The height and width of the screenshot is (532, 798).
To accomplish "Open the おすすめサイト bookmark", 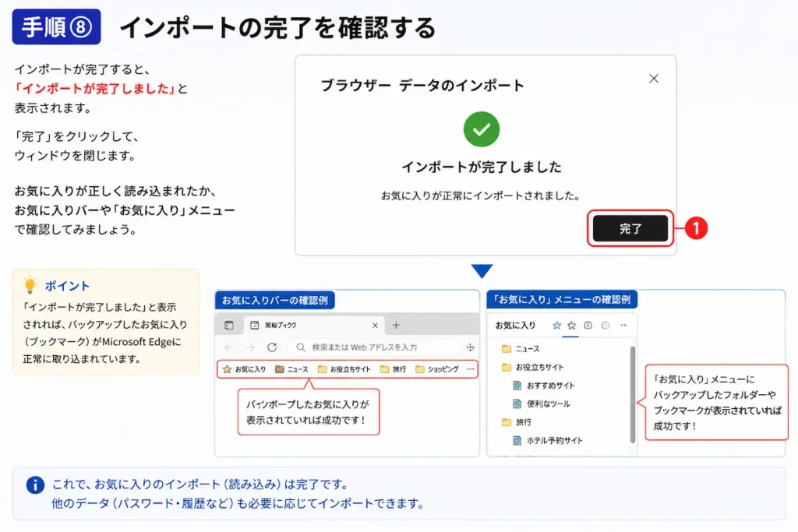I will point(543,386).
